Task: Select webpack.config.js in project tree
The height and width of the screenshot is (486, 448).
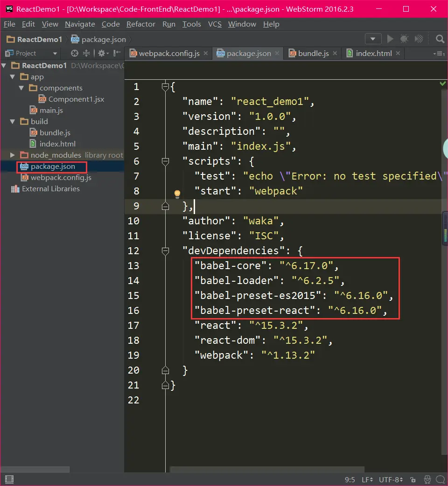Action: [56, 178]
